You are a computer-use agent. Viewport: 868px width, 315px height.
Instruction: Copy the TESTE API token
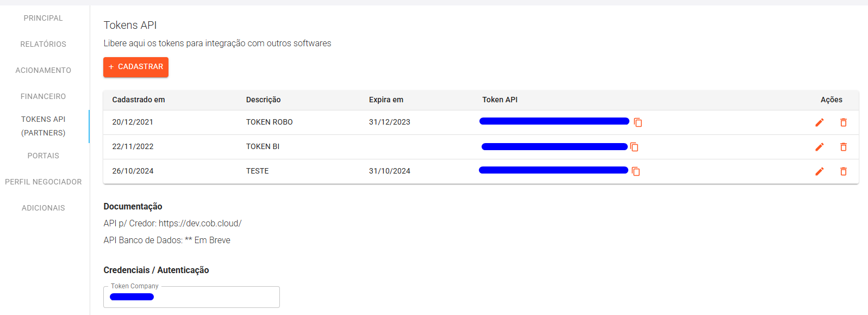click(636, 171)
